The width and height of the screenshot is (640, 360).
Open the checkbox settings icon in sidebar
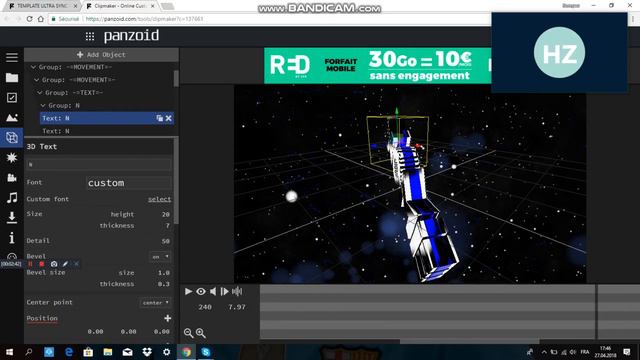[x=12, y=98]
